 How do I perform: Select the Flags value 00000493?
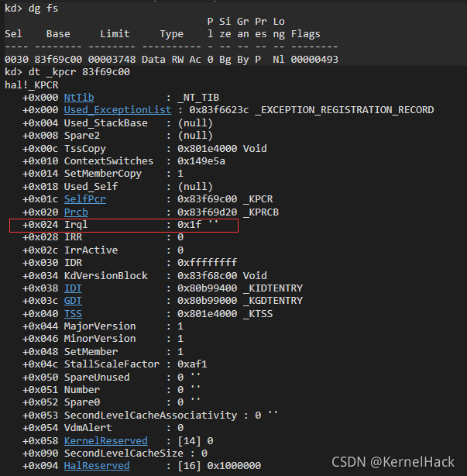(314, 60)
